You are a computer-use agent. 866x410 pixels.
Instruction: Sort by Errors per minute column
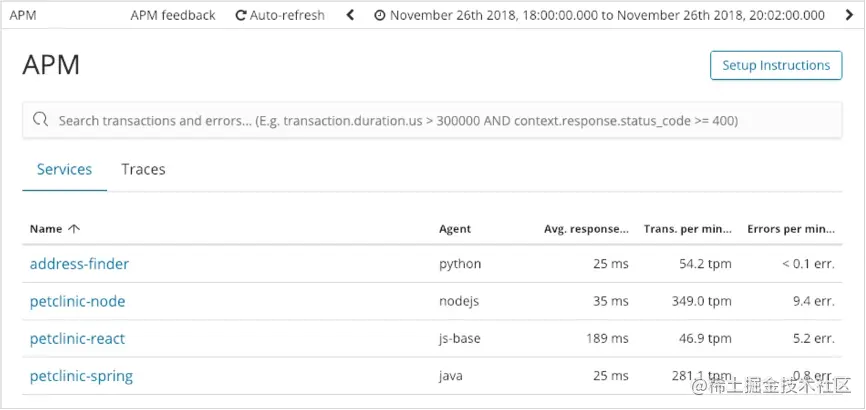791,229
